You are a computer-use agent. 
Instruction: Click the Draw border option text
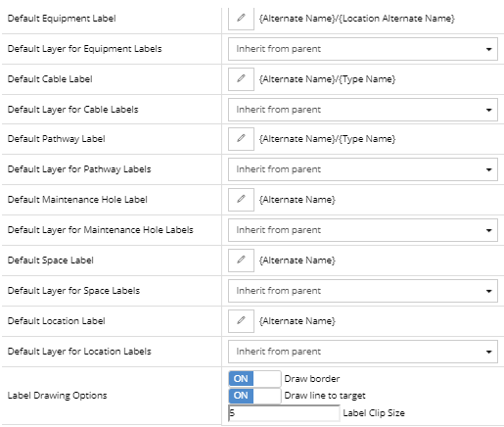(312, 379)
